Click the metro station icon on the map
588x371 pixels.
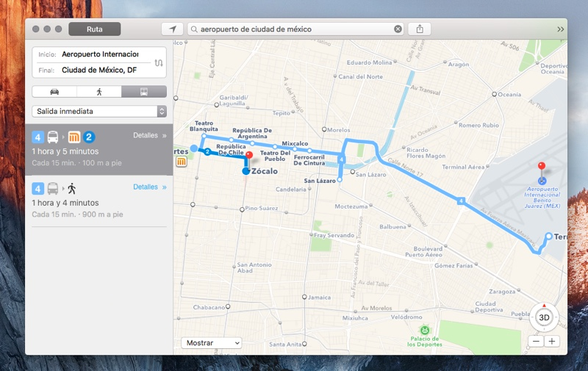click(181, 162)
